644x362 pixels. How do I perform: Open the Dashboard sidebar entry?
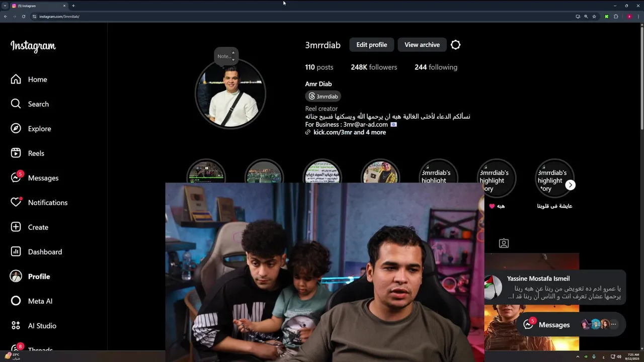tap(36, 252)
